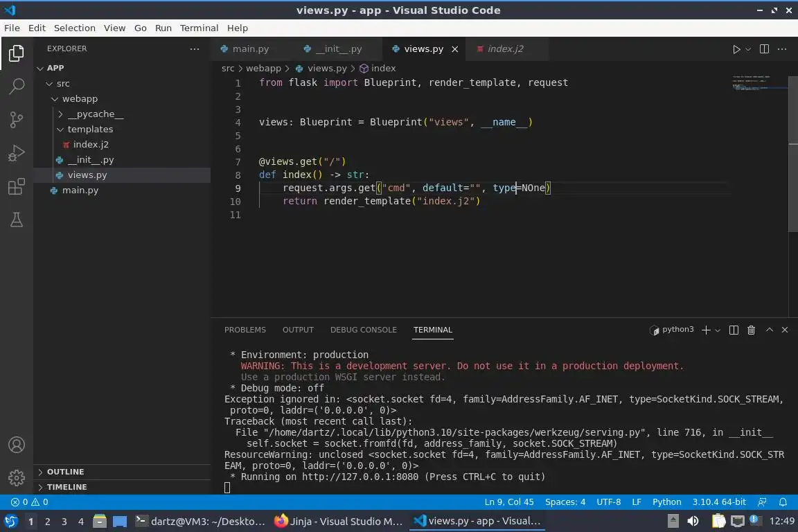798x532 pixels.
Task: Open __init__.py in the explorer tree
Action: [x=91, y=160]
